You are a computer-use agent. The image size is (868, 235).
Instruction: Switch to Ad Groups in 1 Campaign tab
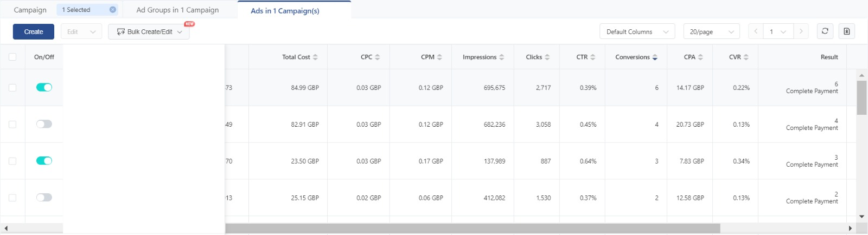pos(177,10)
